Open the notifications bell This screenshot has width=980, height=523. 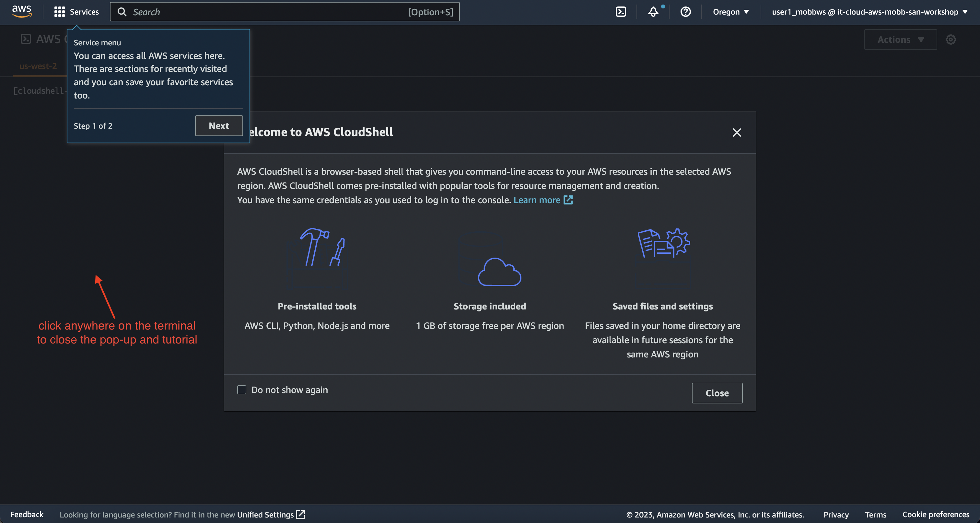653,12
